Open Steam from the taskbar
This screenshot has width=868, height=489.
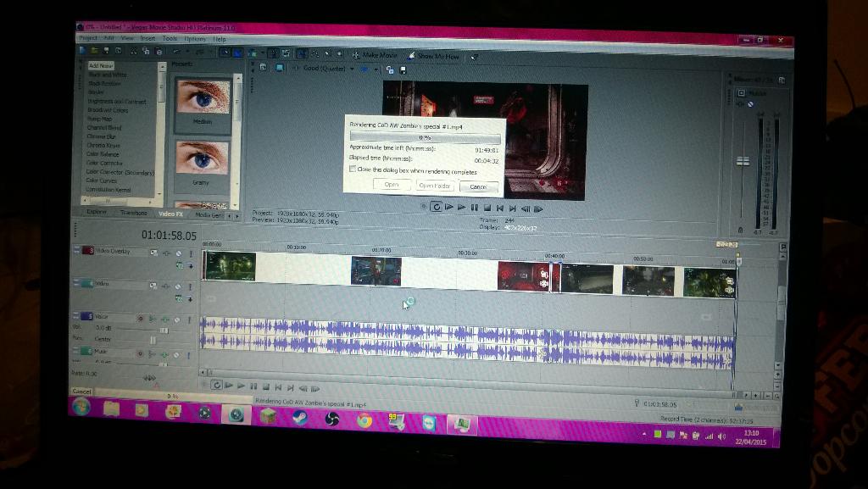301,417
